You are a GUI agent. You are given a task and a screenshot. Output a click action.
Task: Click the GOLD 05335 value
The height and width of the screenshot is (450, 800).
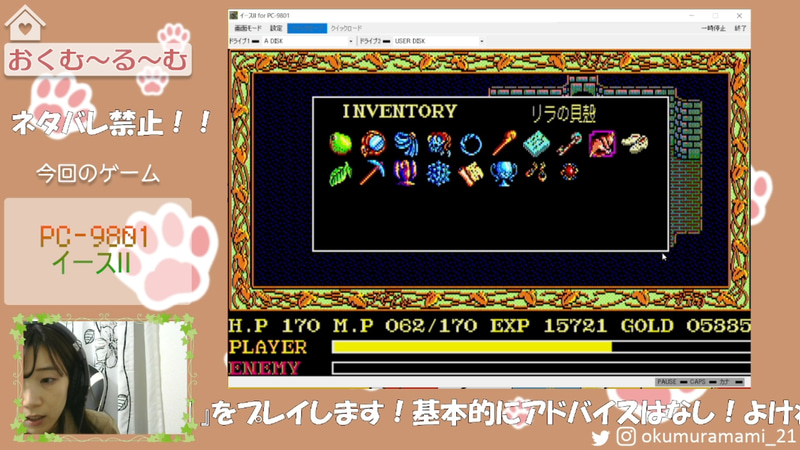click(685, 326)
